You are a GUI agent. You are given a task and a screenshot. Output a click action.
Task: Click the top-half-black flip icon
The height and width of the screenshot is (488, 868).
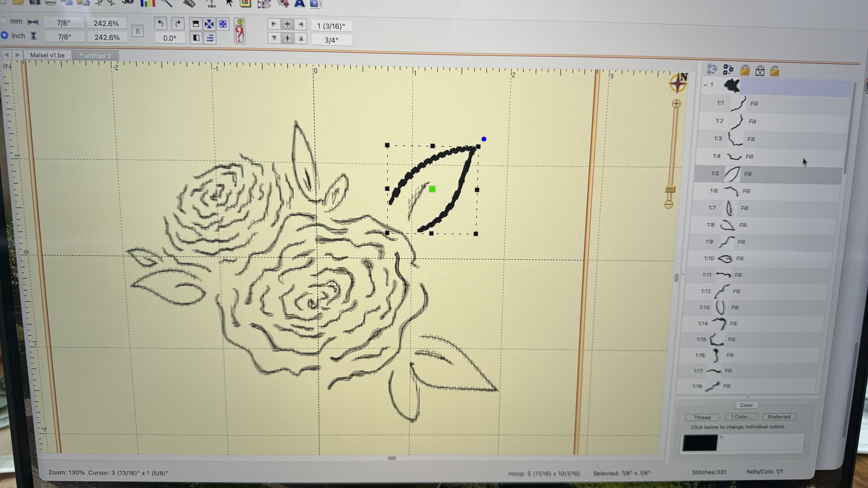point(195,24)
